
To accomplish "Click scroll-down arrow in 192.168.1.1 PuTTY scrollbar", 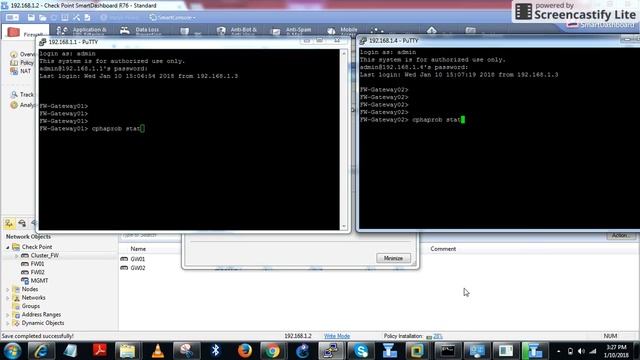I will pyautogui.click(x=344, y=226).
